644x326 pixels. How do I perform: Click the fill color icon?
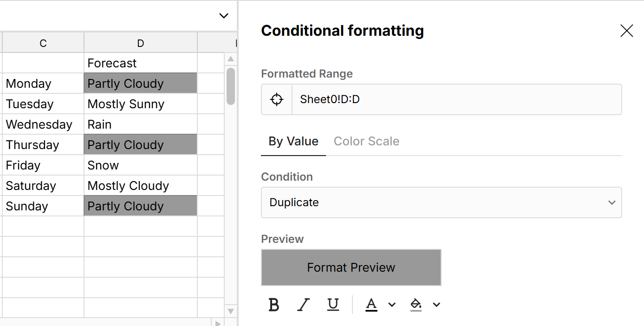pos(416,304)
